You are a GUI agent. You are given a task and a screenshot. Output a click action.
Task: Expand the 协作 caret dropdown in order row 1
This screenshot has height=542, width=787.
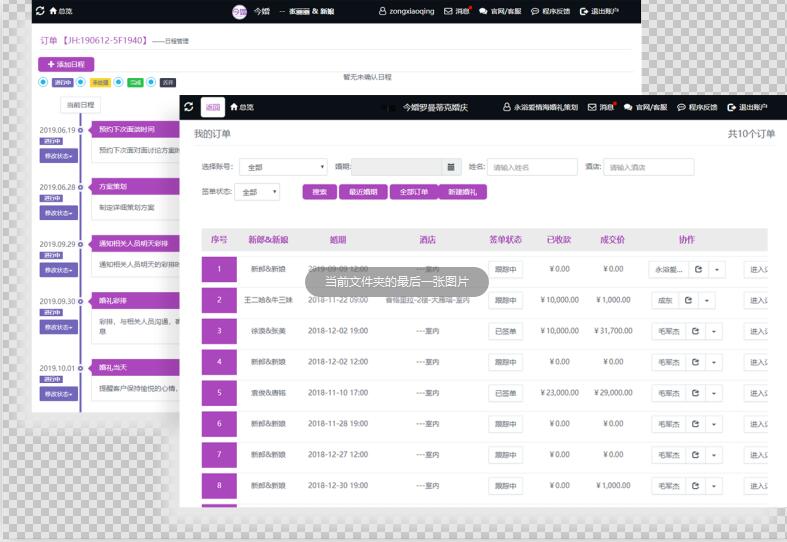click(717, 269)
